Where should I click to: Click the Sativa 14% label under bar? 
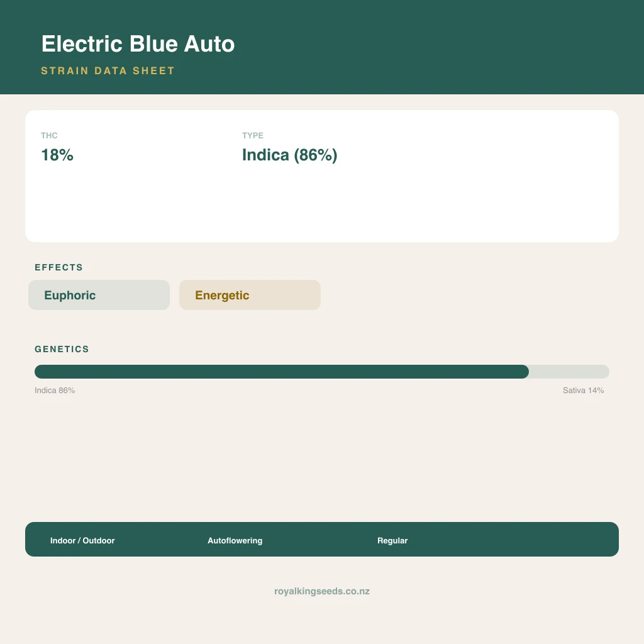[583, 390]
